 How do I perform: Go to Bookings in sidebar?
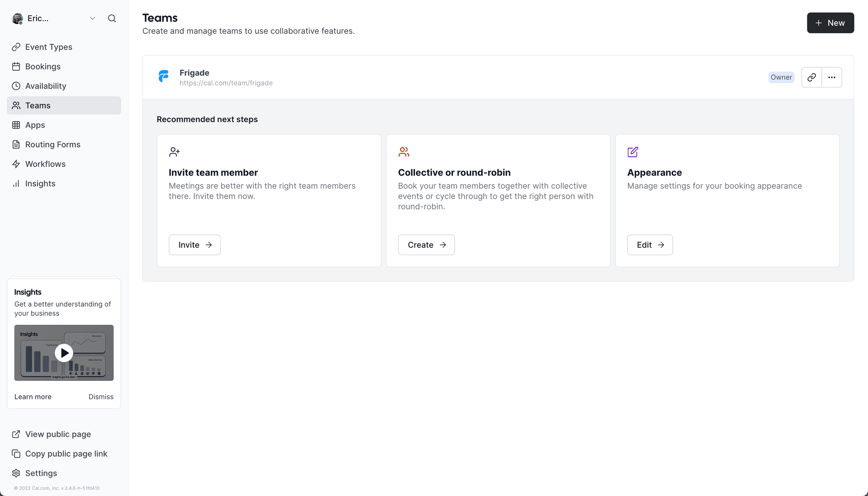point(42,66)
